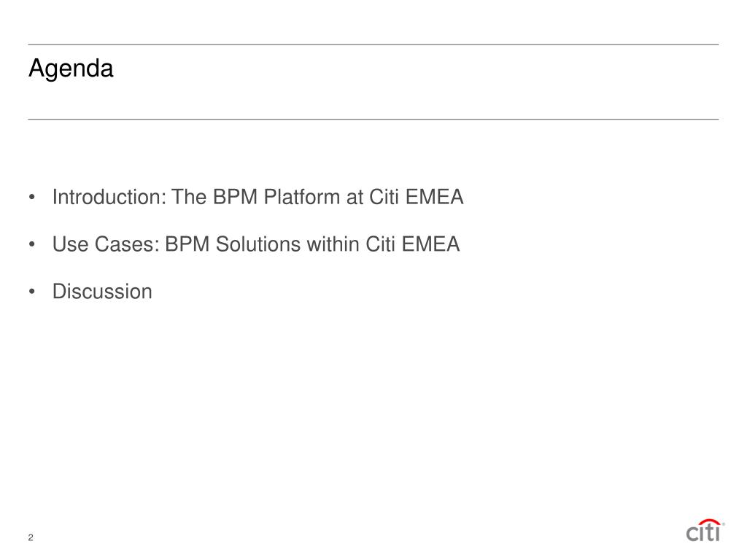Click Citi EMEA at the end of the second bullet
747x560 pixels.
[x=413, y=244]
